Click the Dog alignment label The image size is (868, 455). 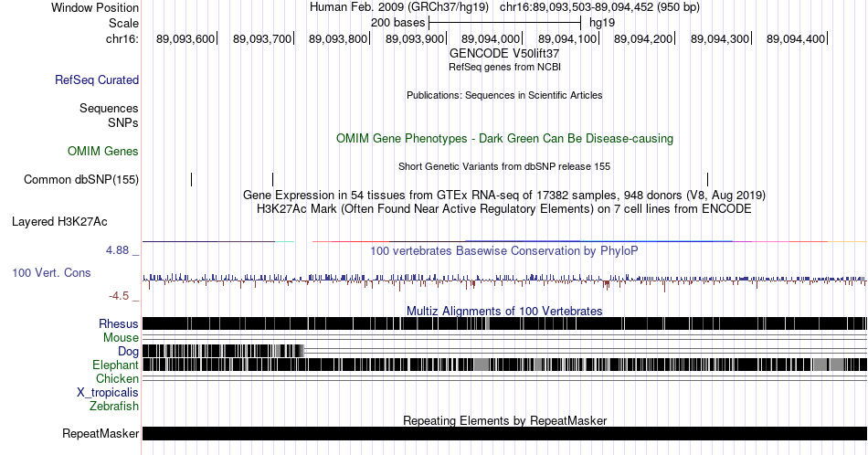[129, 352]
